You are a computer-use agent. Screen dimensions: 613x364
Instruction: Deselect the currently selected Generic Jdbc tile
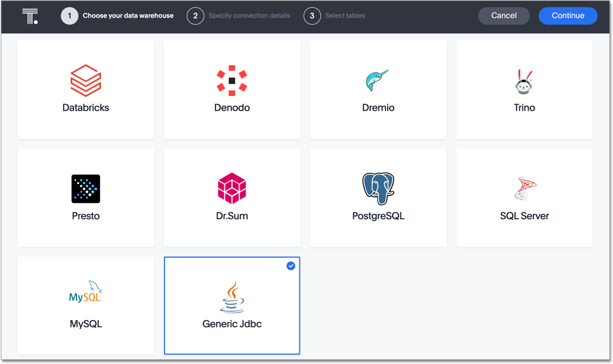(232, 305)
